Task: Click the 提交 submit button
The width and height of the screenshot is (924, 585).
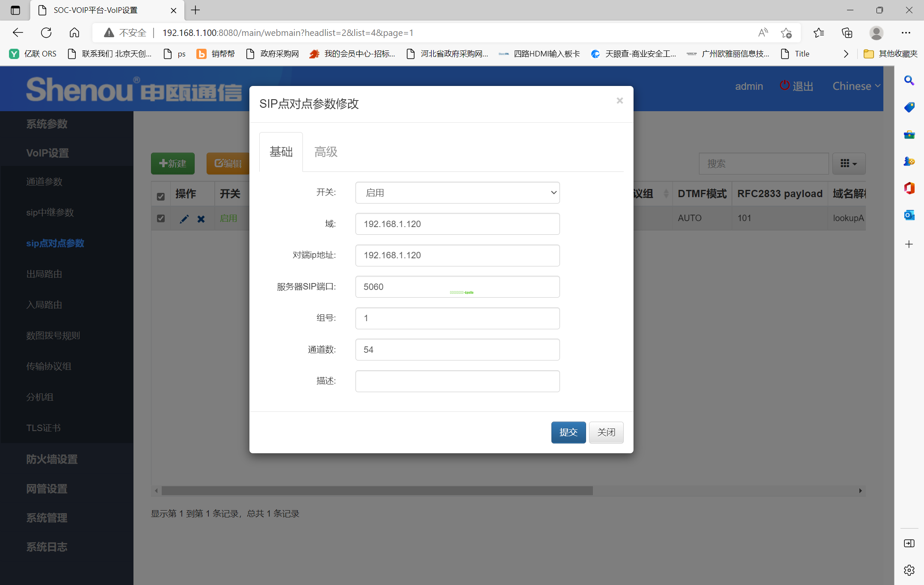Action: (x=568, y=432)
